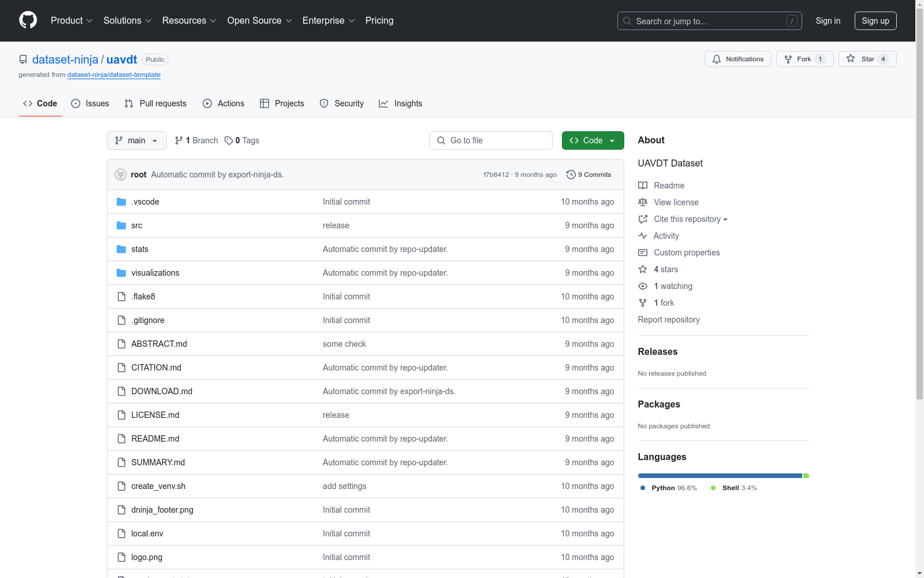This screenshot has width=924, height=578.
Task: Open the Pricing page
Action: [x=379, y=20]
